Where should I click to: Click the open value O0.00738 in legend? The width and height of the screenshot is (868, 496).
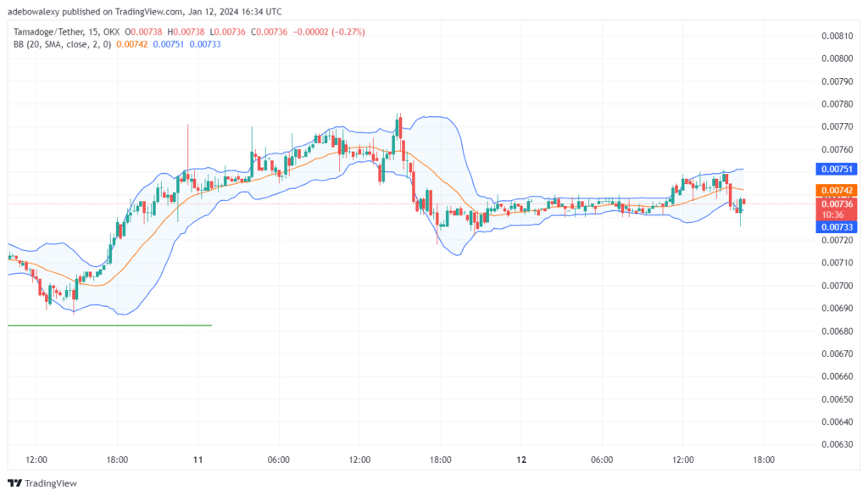click(x=143, y=32)
